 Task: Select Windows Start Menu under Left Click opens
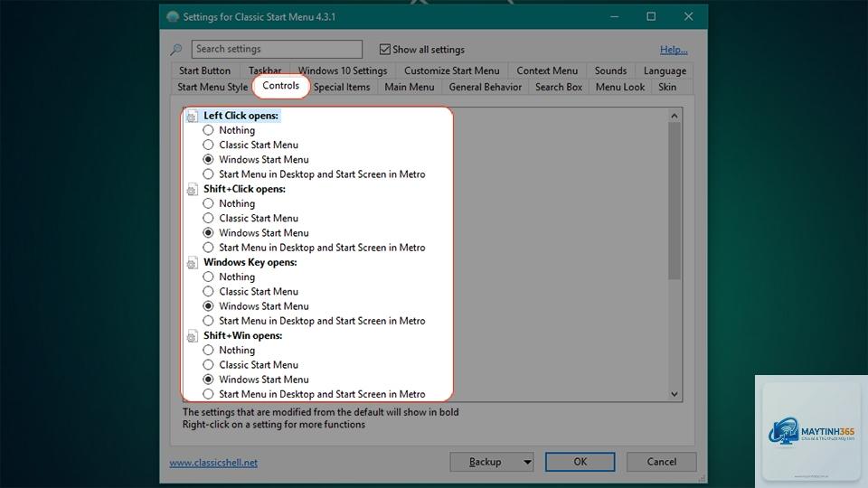[208, 159]
